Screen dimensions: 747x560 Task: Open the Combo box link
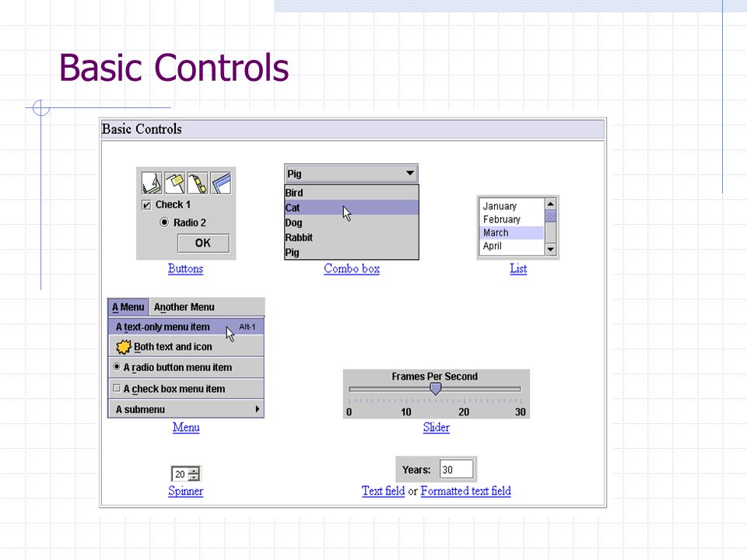[x=352, y=268]
